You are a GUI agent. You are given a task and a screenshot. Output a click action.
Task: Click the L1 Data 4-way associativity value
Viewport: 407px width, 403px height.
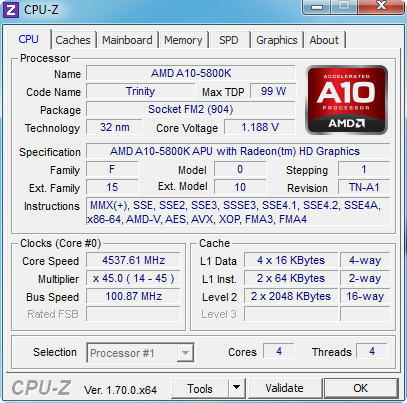365,260
